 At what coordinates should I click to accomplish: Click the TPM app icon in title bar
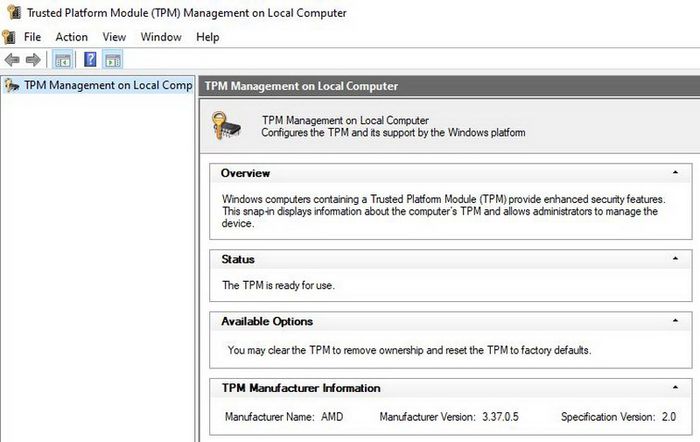pos(14,12)
